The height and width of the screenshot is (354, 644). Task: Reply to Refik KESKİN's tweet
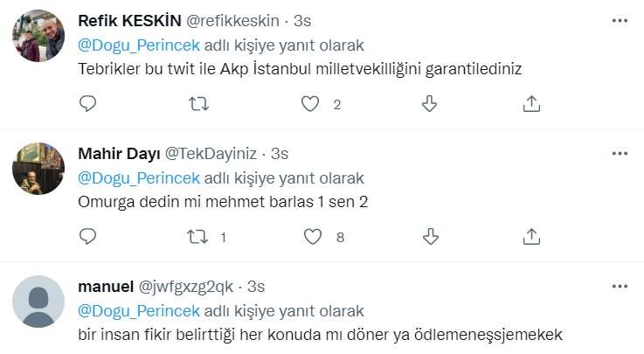(x=87, y=104)
